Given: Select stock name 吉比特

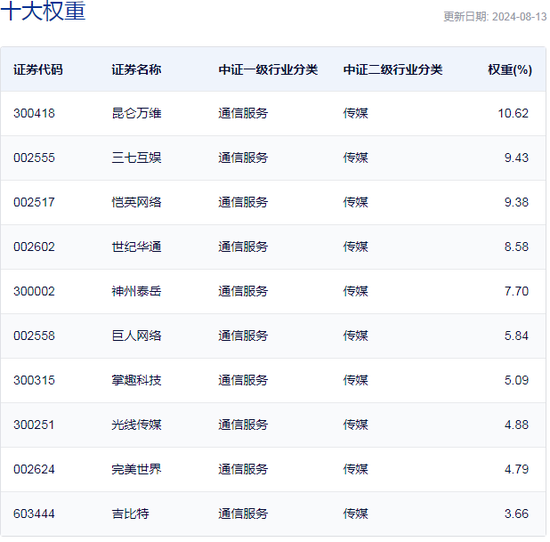Looking at the screenshot, I should click(130, 514).
